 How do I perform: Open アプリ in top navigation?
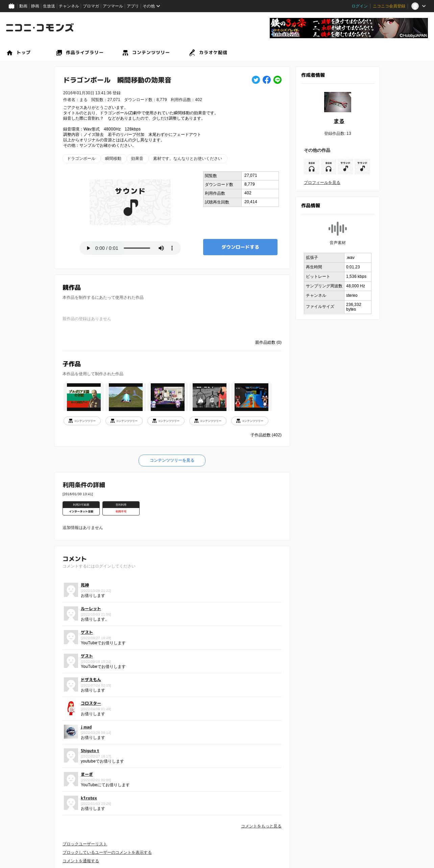133,6
